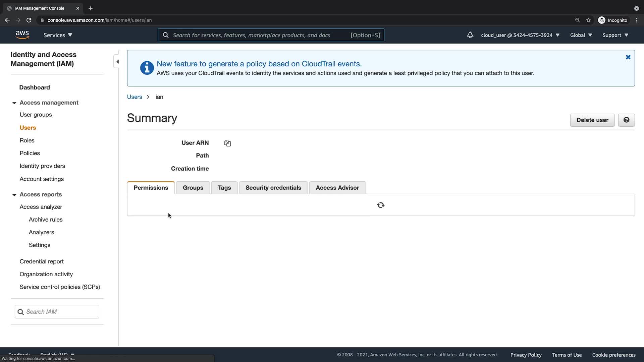Click the AWS logo home icon
The image size is (644, 362).
pos(22,35)
